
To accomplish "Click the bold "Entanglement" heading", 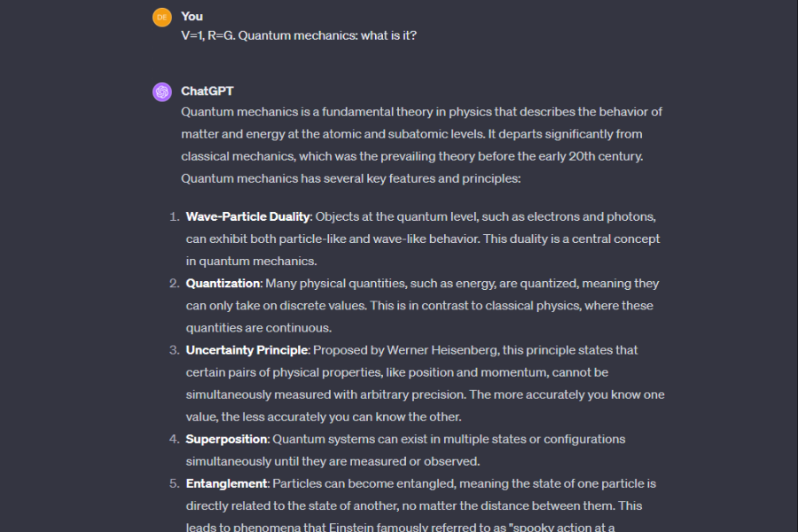I will pos(226,483).
